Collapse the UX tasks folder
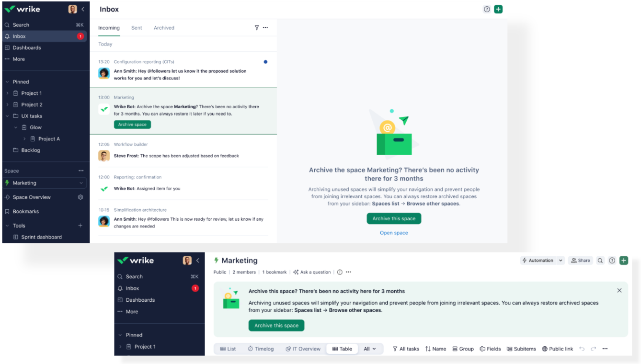 click(x=7, y=116)
